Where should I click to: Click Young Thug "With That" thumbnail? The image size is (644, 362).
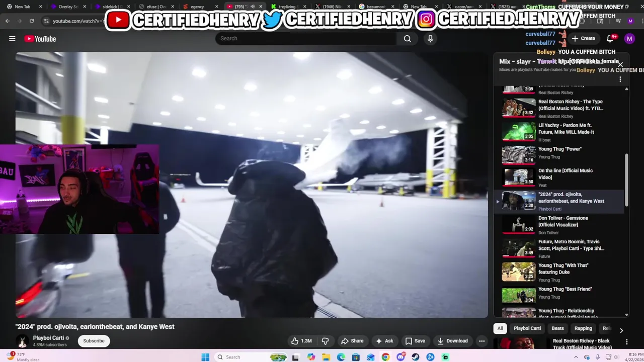click(519, 272)
